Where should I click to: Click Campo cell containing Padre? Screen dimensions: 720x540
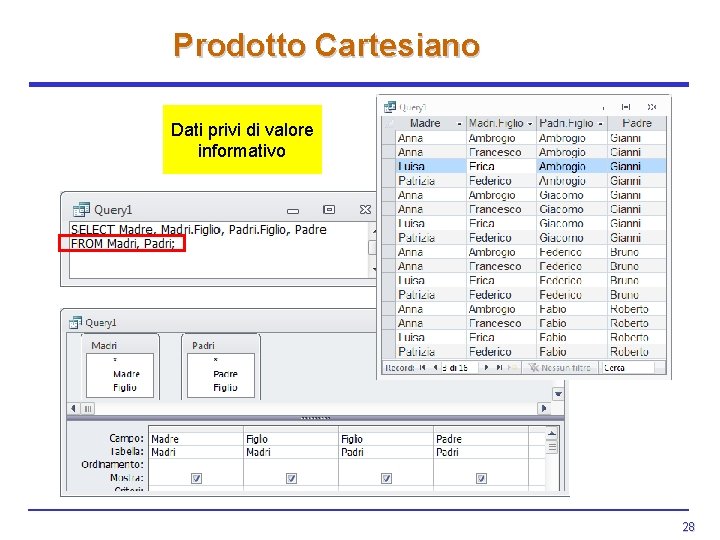(481, 439)
